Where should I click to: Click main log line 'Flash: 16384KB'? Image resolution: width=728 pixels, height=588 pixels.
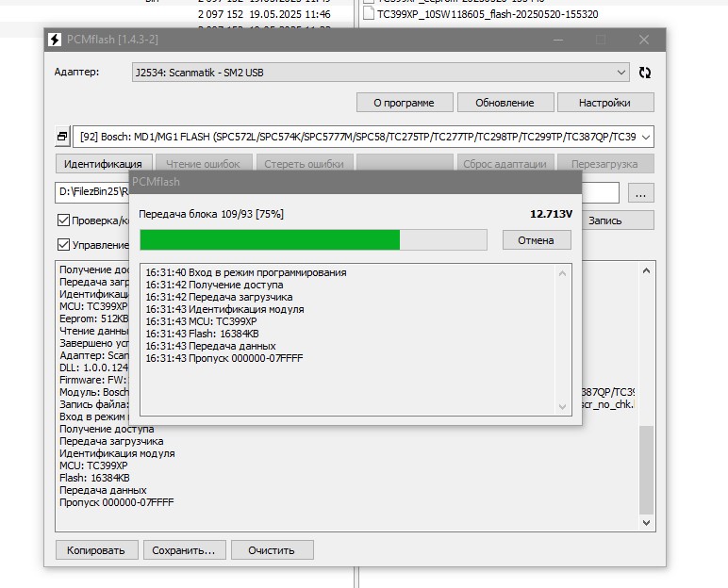click(x=94, y=478)
